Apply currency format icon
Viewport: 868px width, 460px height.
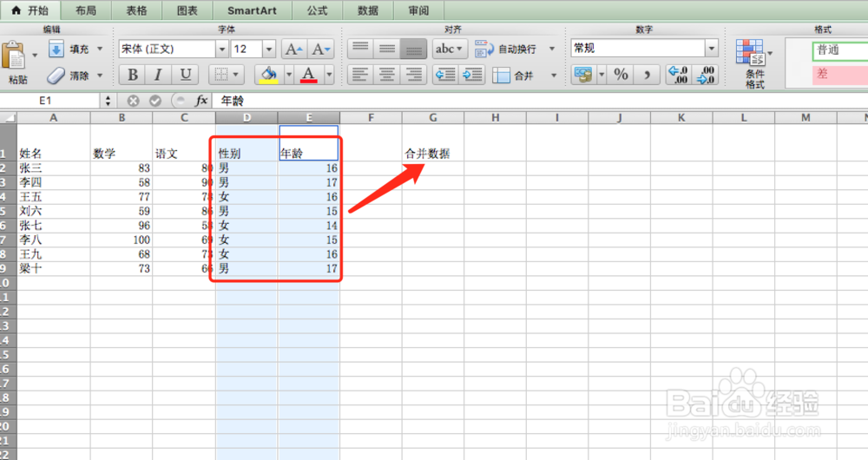point(583,74)
